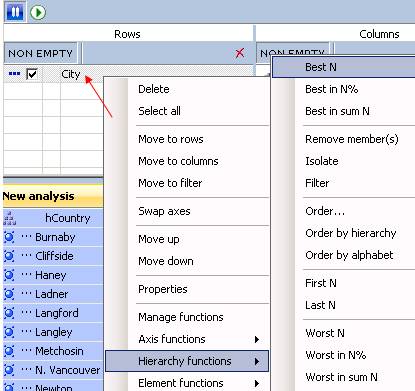Expand the Element functions submenu arrow
415x391 pixels.
257,383
